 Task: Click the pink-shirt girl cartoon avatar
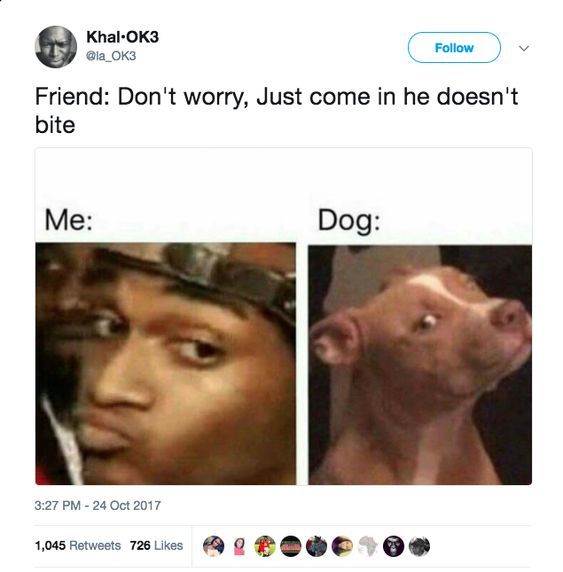[239, 546]
